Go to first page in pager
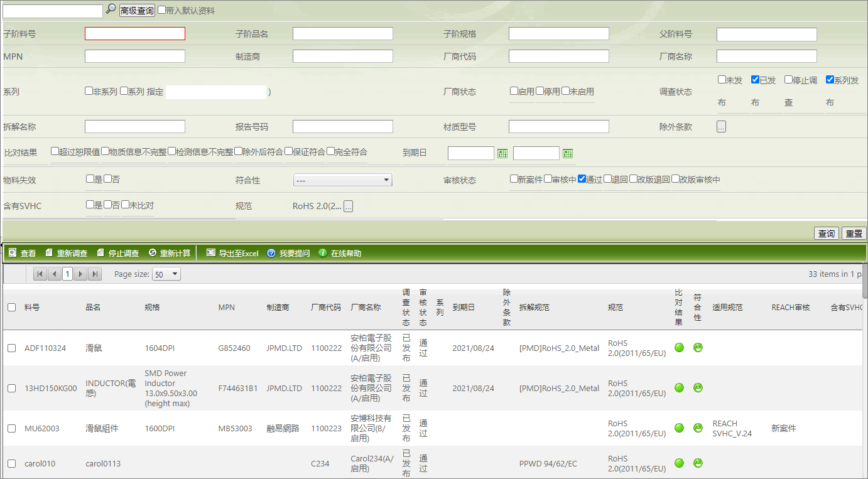The width and height of the screenshot is (868, 479). 40,274
